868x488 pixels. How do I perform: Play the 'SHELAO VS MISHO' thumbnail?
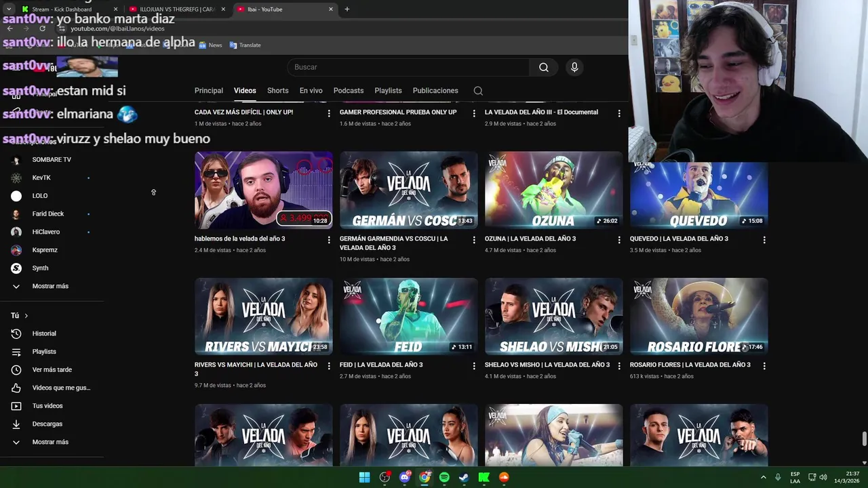pos(554,317)
